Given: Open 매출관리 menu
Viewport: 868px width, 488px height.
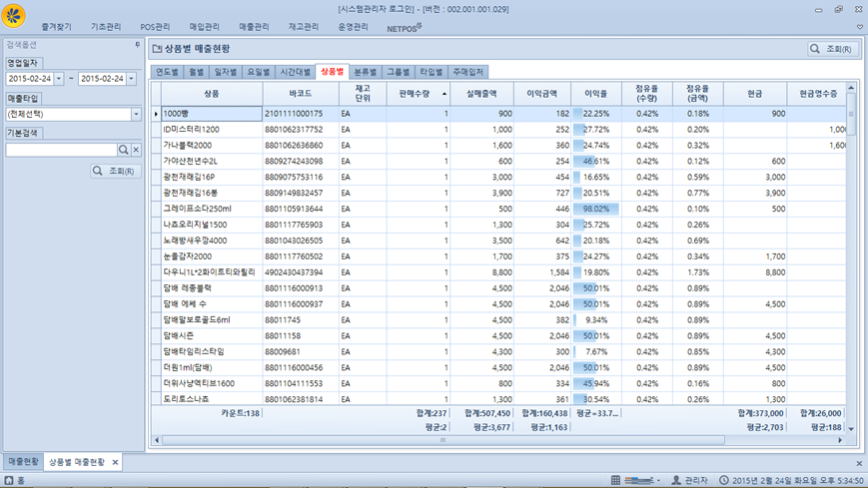Looking at the screenshot, I should click(254, 27).
